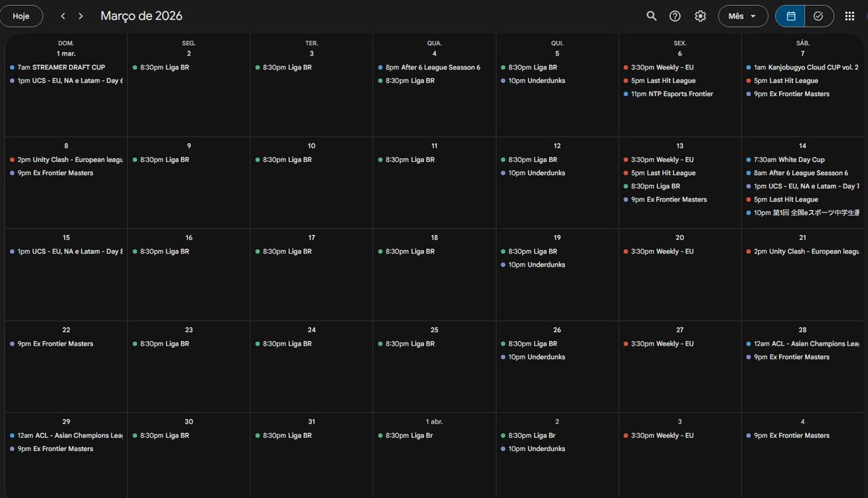868x498 pixels.
Task: Open the Google apps grid icon
Action: point(848,14)
